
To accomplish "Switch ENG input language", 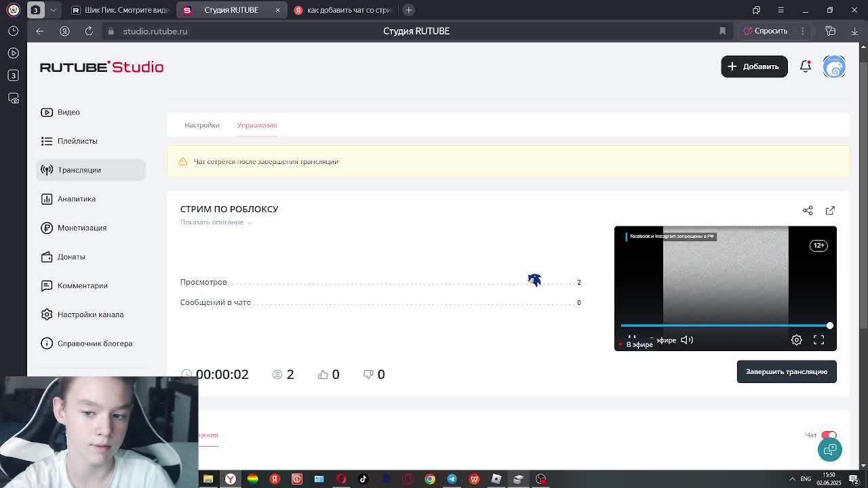I will pos(806,479).
